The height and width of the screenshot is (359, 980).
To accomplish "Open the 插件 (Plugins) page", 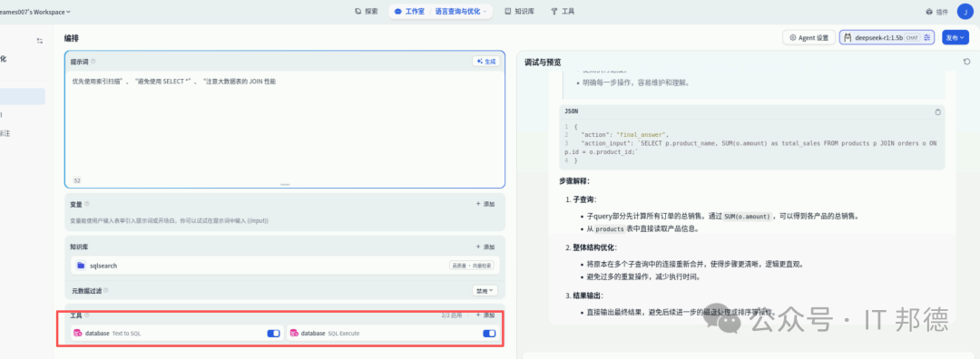I will [x=936, y=12].
